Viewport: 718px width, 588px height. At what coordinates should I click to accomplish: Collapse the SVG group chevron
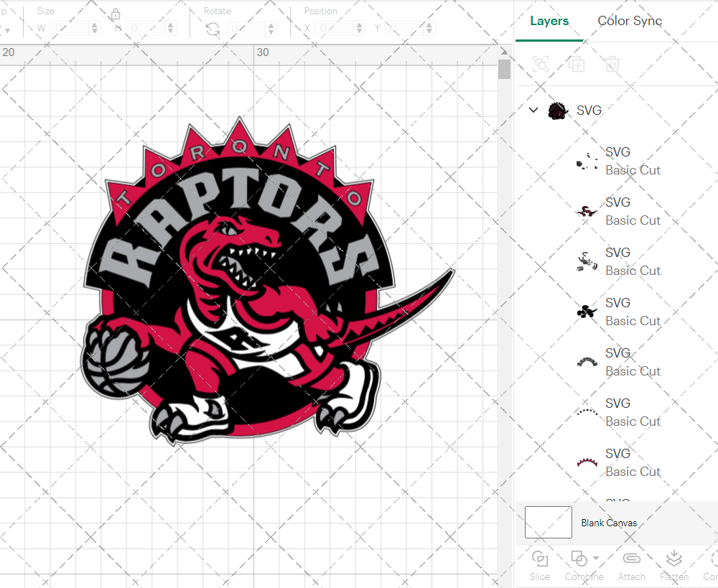533,110
